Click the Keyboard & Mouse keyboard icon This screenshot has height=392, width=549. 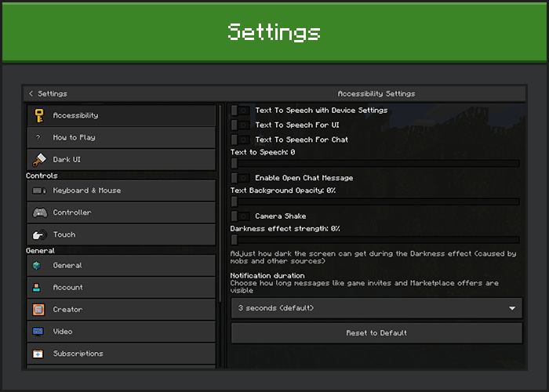click(x=38, y=191)
